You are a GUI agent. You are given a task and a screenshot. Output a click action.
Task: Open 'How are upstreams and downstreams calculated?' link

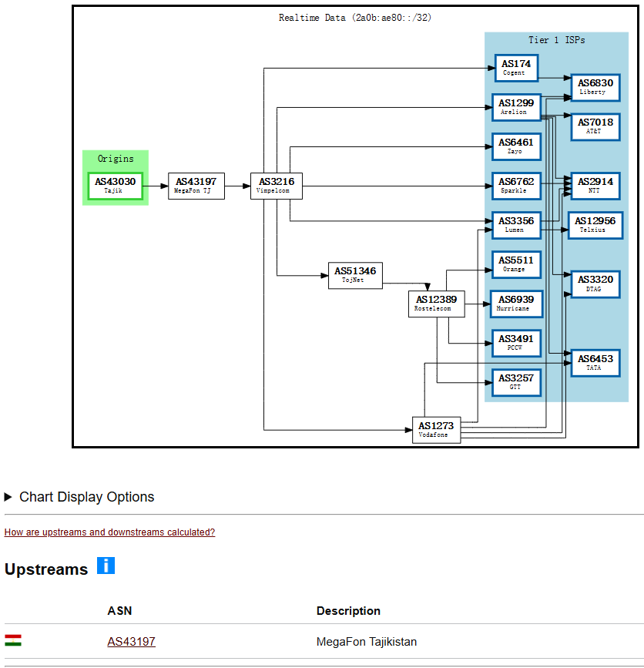(x=109, y=532)
